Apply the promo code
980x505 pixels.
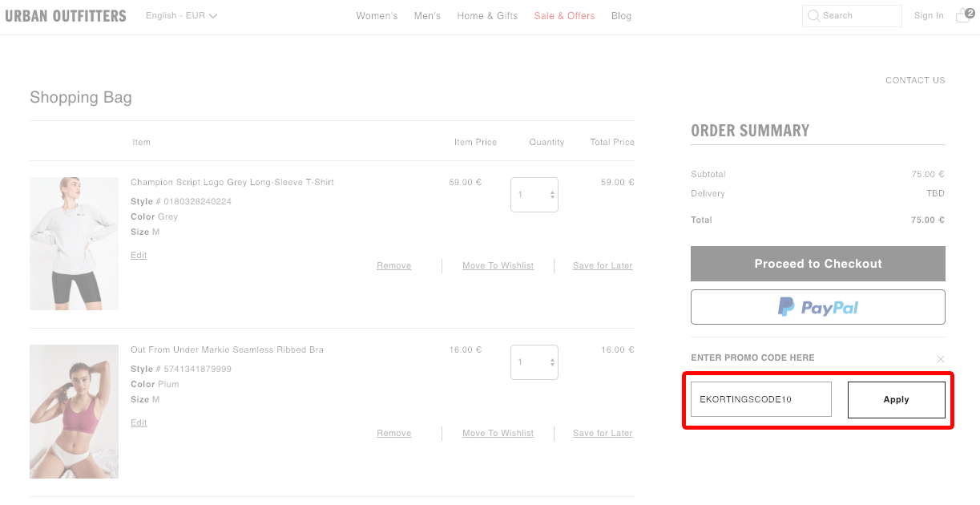coord(897,399)
